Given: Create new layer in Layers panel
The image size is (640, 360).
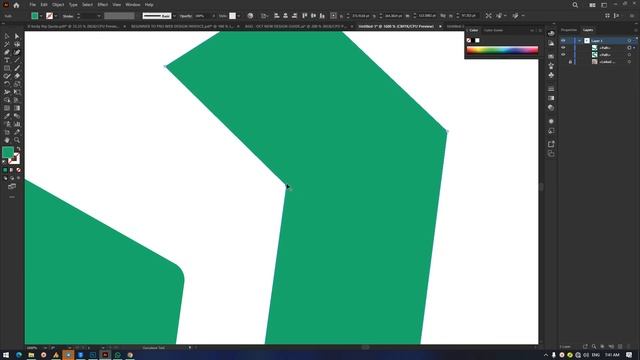Looking at the screenshot, I should (620, 347).
